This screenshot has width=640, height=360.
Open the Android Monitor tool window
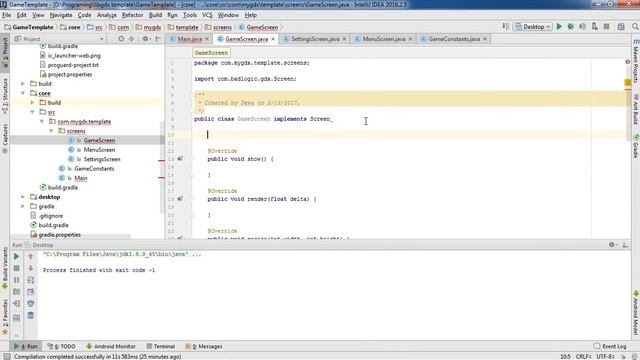pyautogui.click(x=111, y=346)
